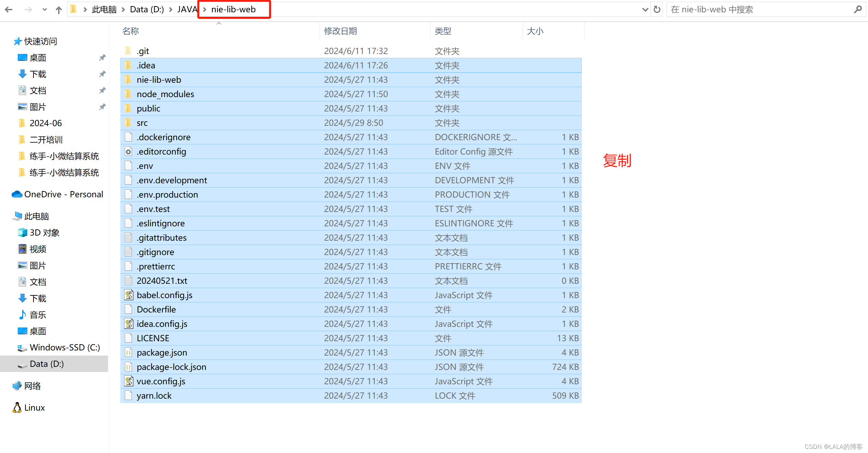868x453 pixels.
Task: Open the recent locations dropdown arrow
Action: click(44, 10)
